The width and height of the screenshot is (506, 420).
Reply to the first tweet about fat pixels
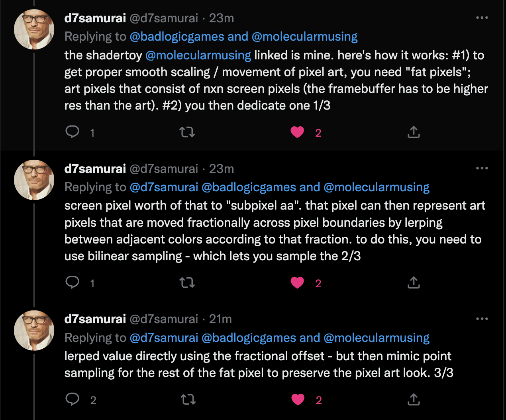[73, 132]
